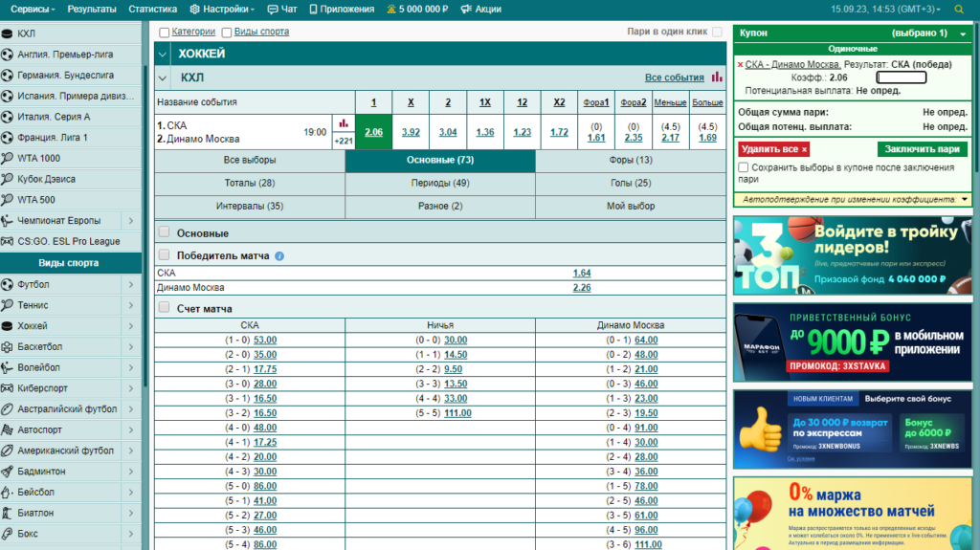Open the search magnifier icon
The height and width of the screenshot is (550, 980).
coord(959,10)
